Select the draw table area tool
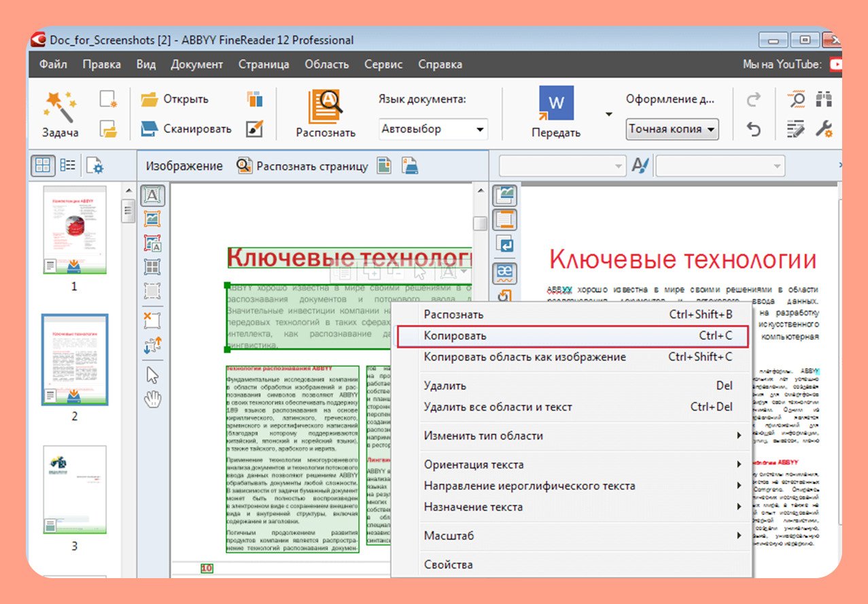Viewport: 868px width, 604px height. coord(153,267)
